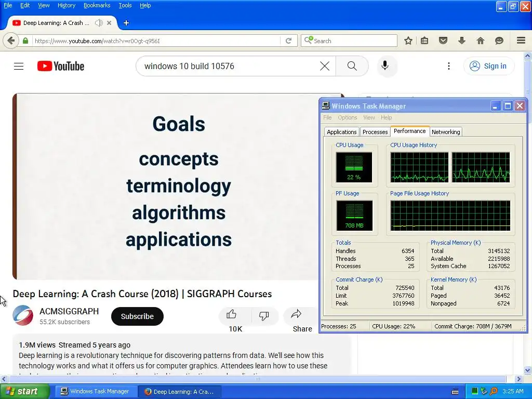Select the Performance tab in Task Manager
The height and width of the screenshot is (399, 532).
[409, 131]
